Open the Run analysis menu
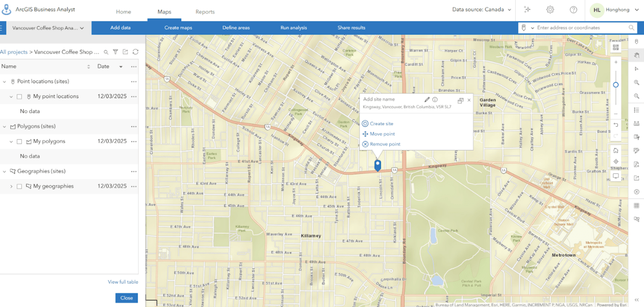Viewport: 644px width, 307px height. coord(294,28)
